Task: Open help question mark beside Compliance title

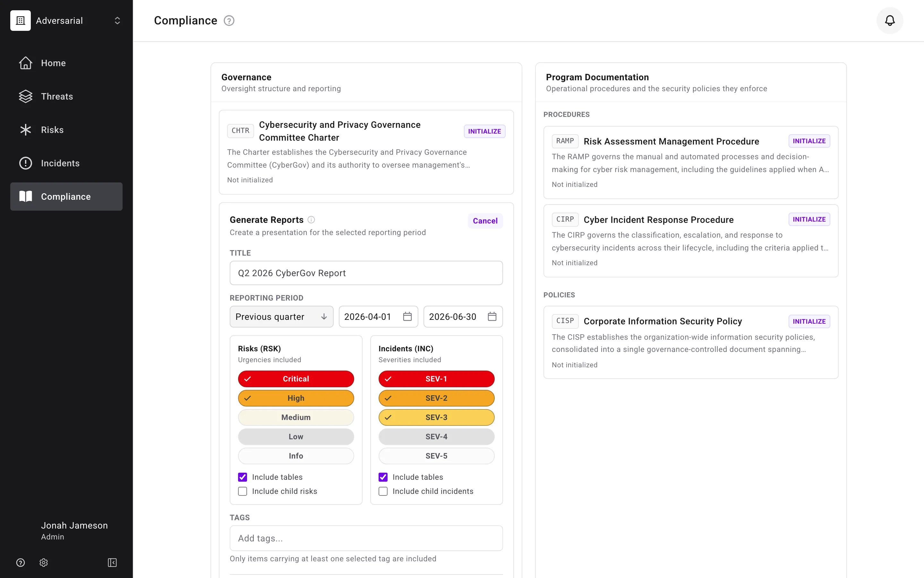Action: 229,21
